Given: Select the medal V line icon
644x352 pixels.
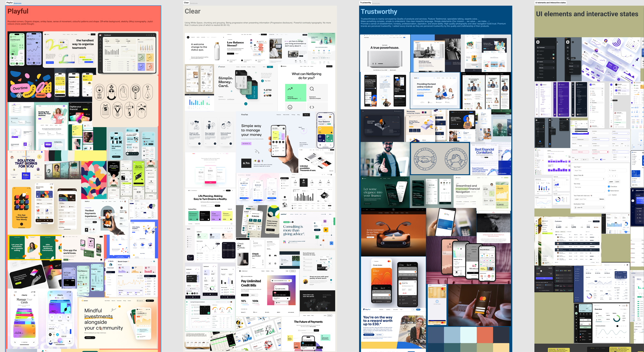Looking at the screenshot, I should point(118,110).
